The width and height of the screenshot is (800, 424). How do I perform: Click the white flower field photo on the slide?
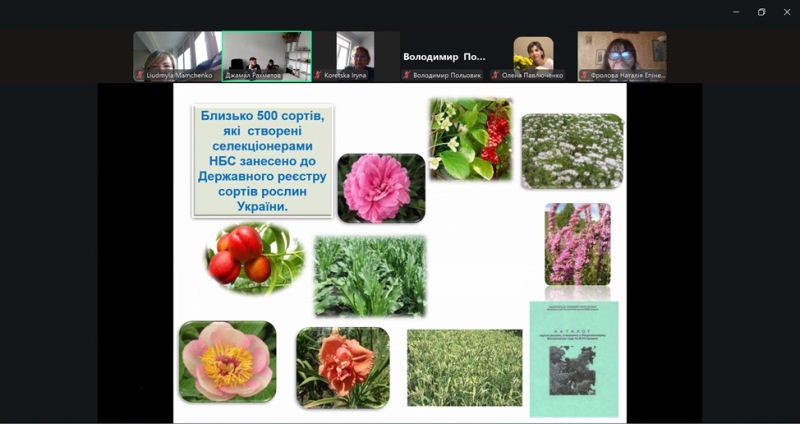point(572,151)
